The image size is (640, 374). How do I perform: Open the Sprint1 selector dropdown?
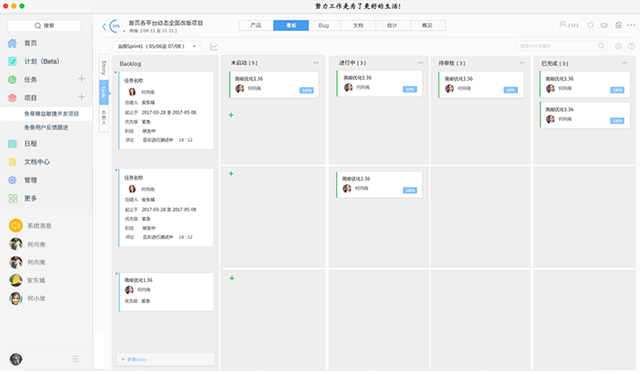tap(156, 46)
